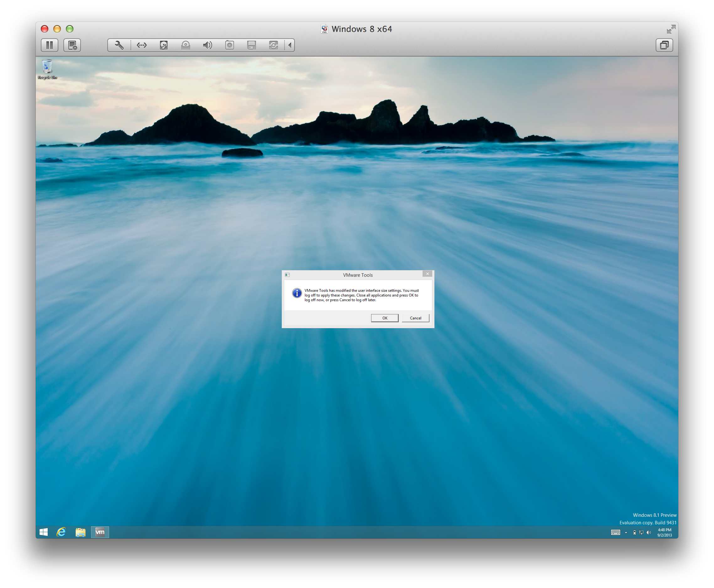Open the sharing toolbar icon
Viewport: 714px width, 588px height.
[274, 45]
